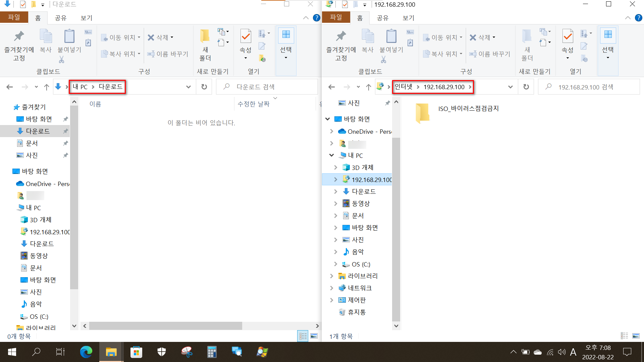Screen dimensions: 644x362
Task: Click 삭제 button in left window ribbon
Action: [x=158, y=37]
